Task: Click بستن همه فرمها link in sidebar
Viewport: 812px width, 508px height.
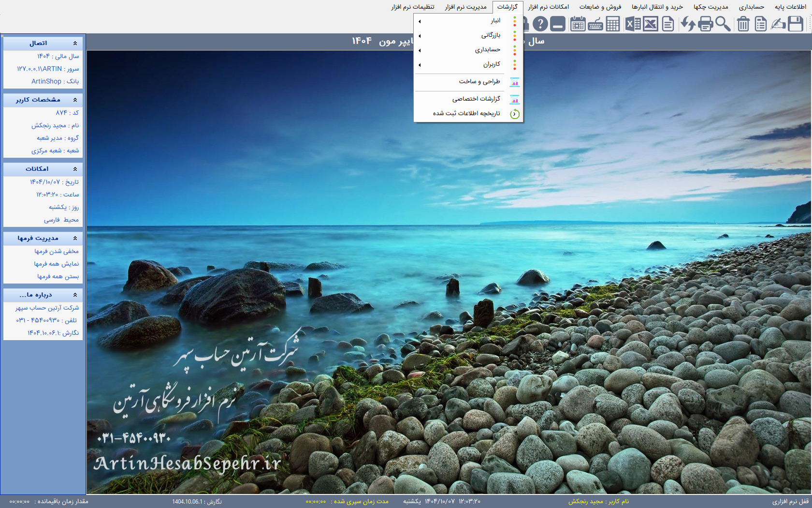Action: point(58,277)
